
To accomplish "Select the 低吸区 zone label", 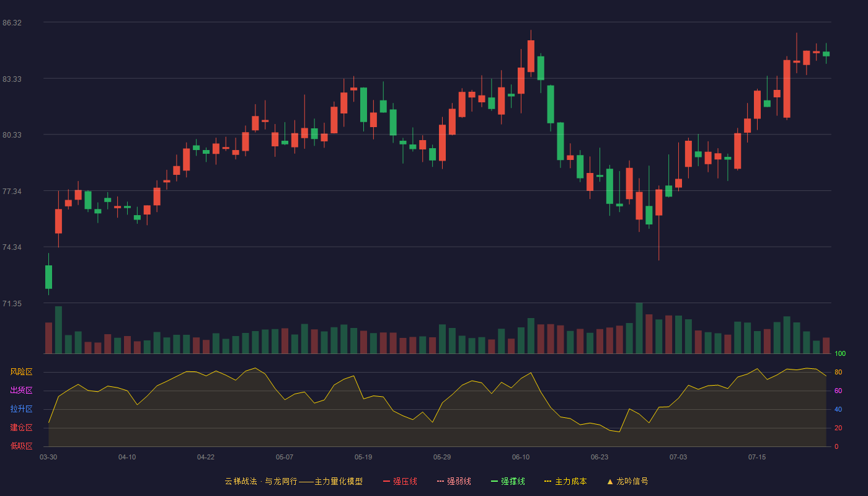I will [x=21, y=446].
